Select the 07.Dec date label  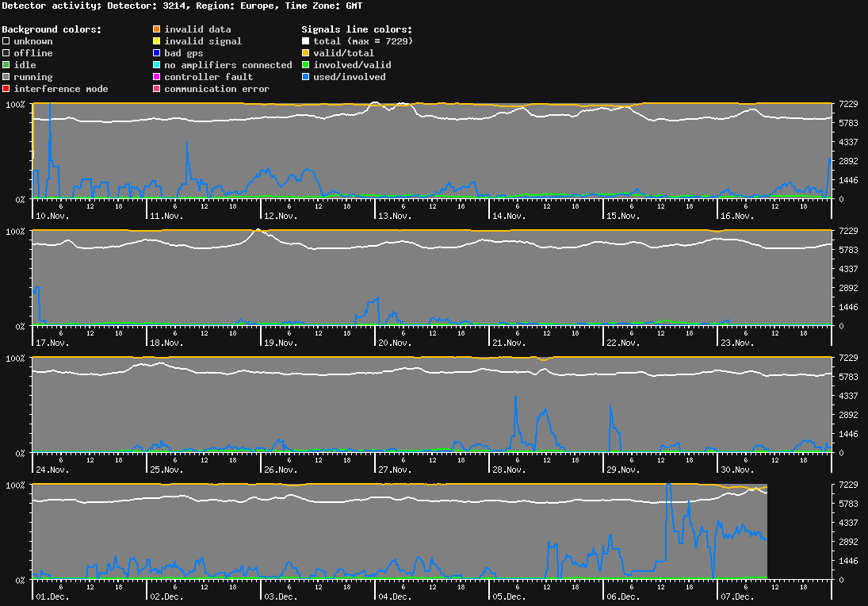pos(736,596)
